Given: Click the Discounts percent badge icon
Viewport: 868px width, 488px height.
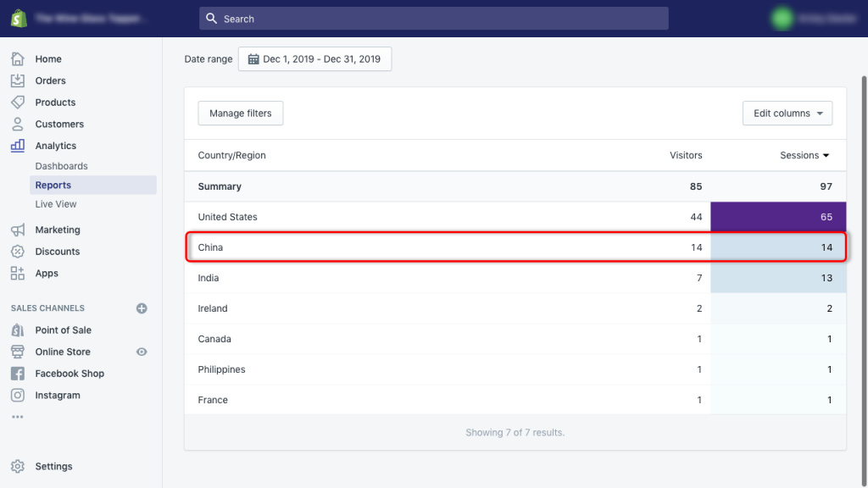Looking at the screenshot, I should (x=18, y=251).
